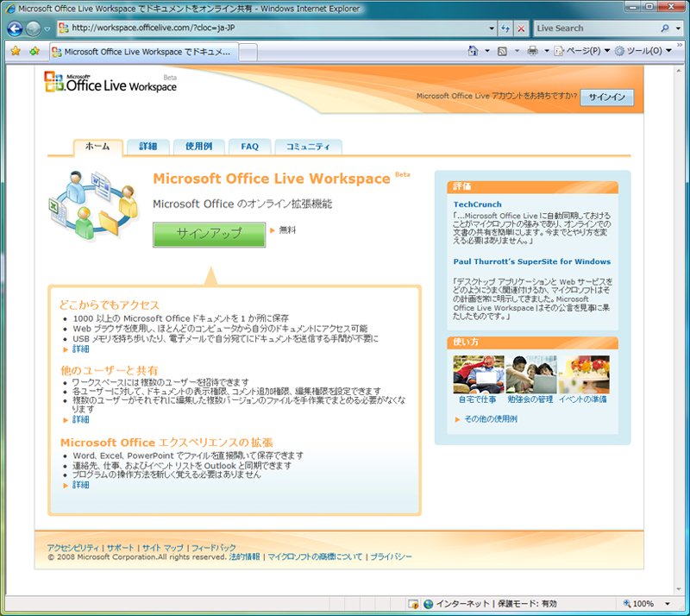The width and height of the screenshot is (690, 616).
Task: Open the サポート footer link
Action: click(120, 548)
